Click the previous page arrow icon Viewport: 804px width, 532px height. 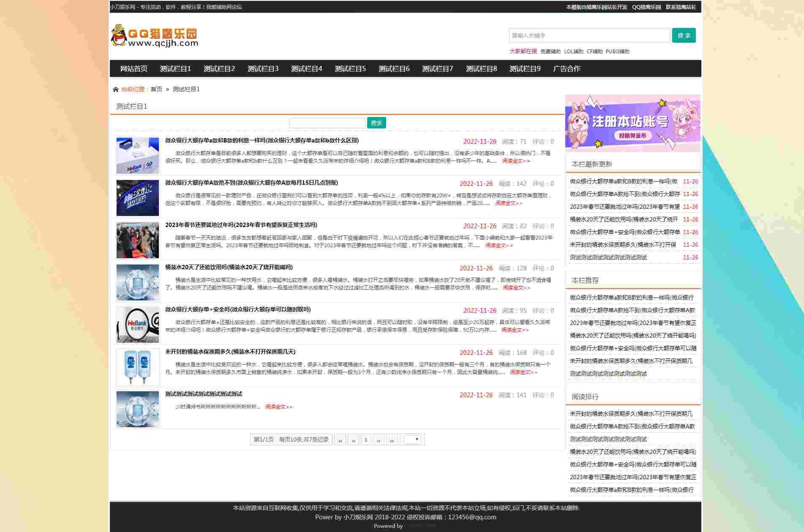353,439
